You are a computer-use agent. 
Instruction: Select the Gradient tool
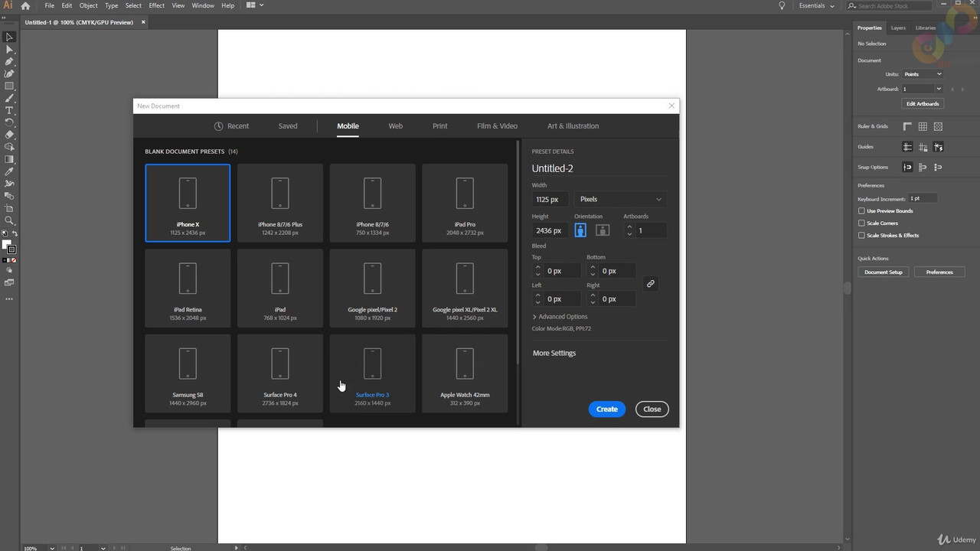(x=9, y=159)
